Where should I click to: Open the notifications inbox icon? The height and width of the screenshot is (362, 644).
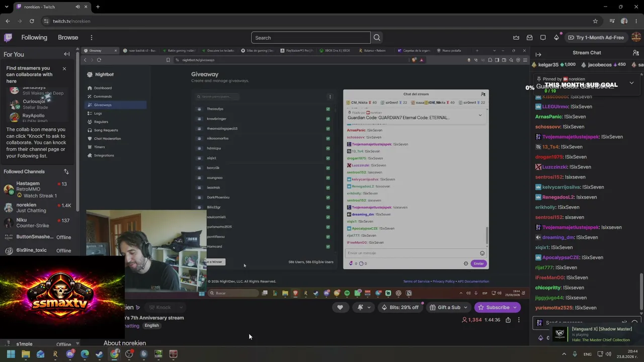pyautogui.click(x=530, y=38)
